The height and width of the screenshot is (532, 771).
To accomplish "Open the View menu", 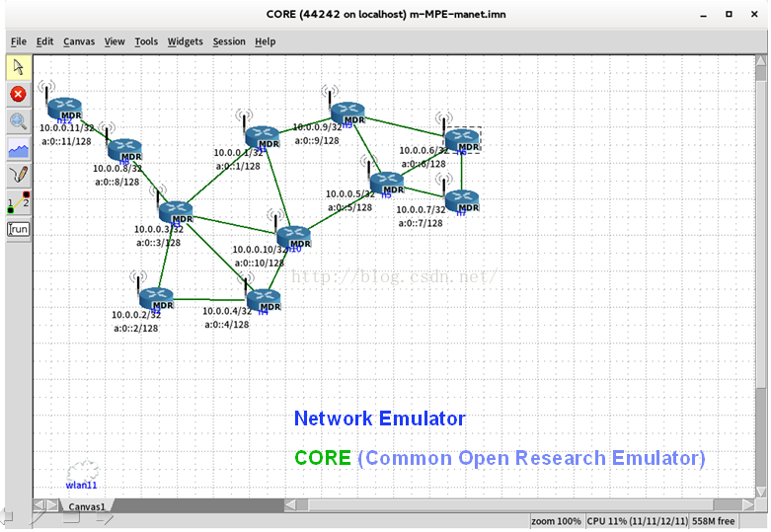I will click(x=115, y=41).
